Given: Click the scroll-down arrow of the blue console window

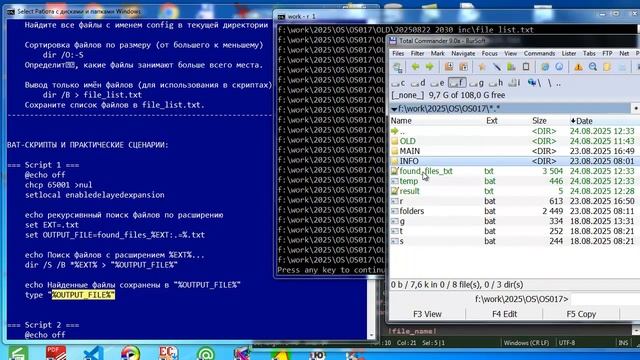Looking at the screenshot, I should point(371,336).
